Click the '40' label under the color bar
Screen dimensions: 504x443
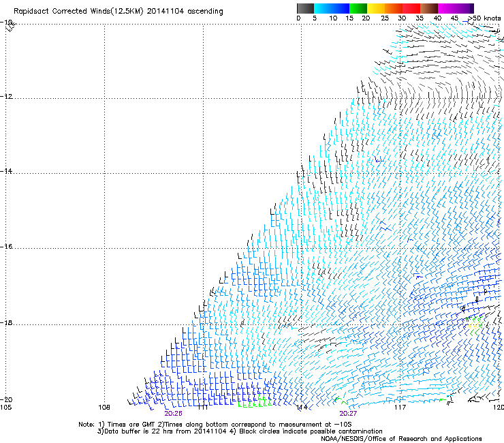click(437, 18)
